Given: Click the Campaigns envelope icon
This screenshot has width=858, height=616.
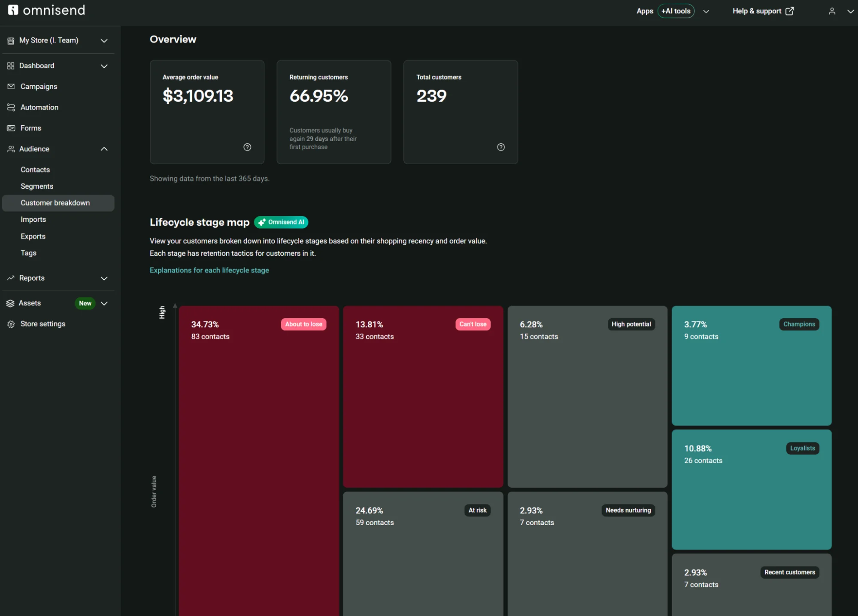Looking at the screenshot, I should click(x=11, y=87).
